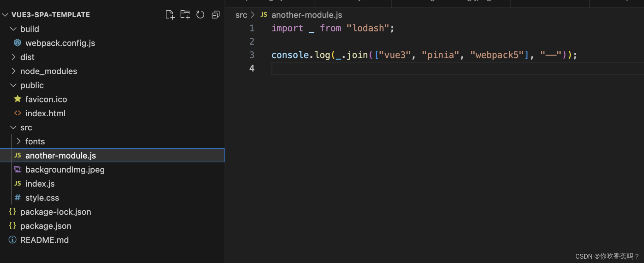
Task: Select the fonts folder name
Action: point(35,141)
